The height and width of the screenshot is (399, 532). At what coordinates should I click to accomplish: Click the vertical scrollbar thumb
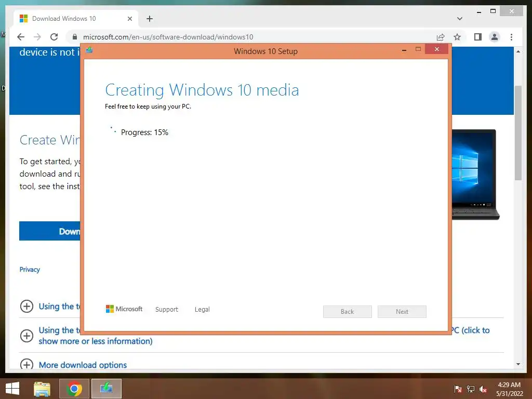(x=518, y=132)
